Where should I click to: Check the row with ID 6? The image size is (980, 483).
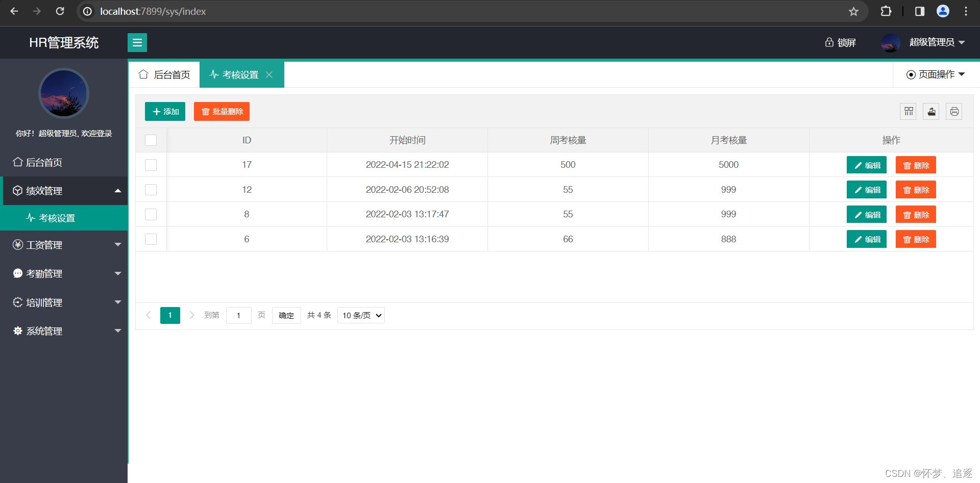(x=151, y=239)
